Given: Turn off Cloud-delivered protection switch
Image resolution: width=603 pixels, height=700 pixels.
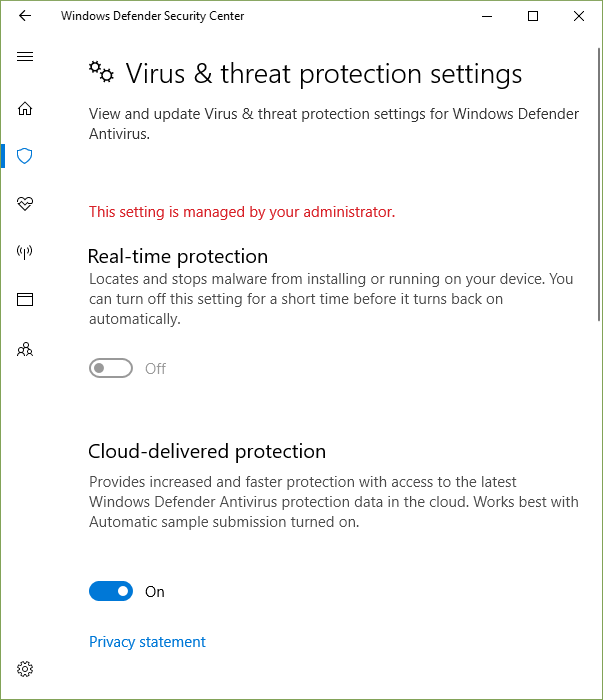Looking at the screenshot, I should [111, 592].
